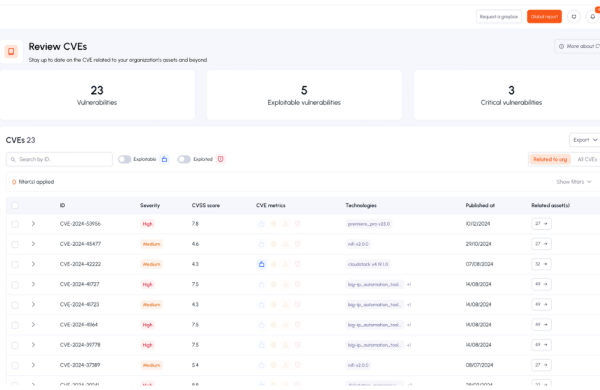Expand the CVE-2024-41723 row details
The height and width of the screenshot is (390, 600).
[x=33, y=305]
